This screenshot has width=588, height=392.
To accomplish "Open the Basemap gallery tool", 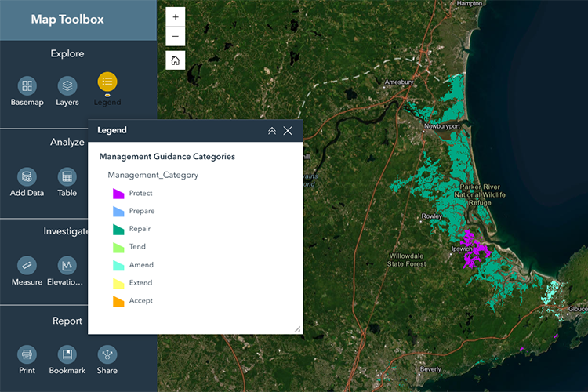I will [27, 86].
